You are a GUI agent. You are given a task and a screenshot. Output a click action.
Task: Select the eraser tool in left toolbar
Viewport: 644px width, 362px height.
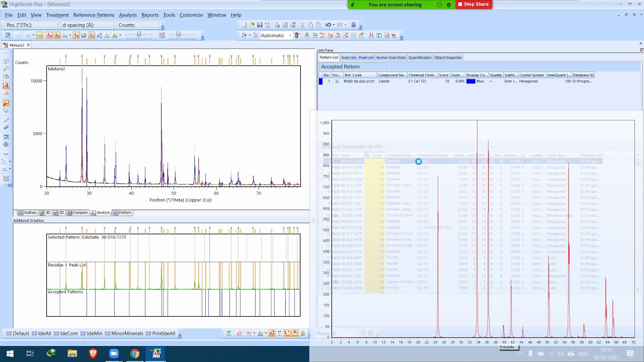tap(6, 127)
